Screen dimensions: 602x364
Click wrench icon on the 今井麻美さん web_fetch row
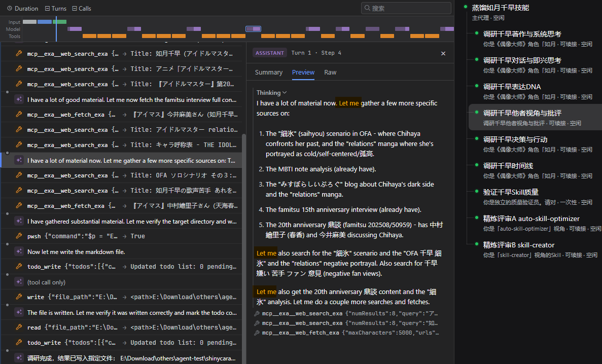(19, 115)
